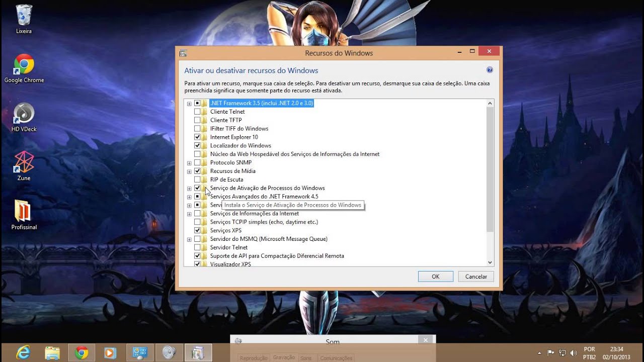644x362 pixels.
Task: Open the Action Center flag icon
Action: click(551, 353)
